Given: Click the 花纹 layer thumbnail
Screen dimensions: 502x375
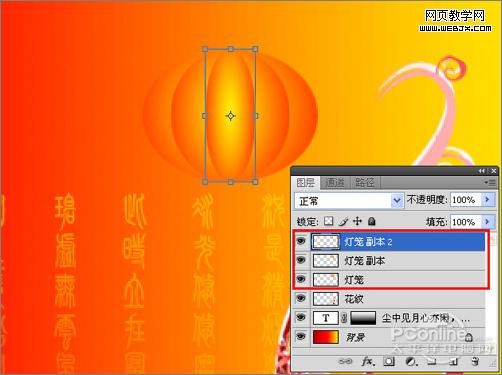Looking at the screenshot, I should coord(326,299).
